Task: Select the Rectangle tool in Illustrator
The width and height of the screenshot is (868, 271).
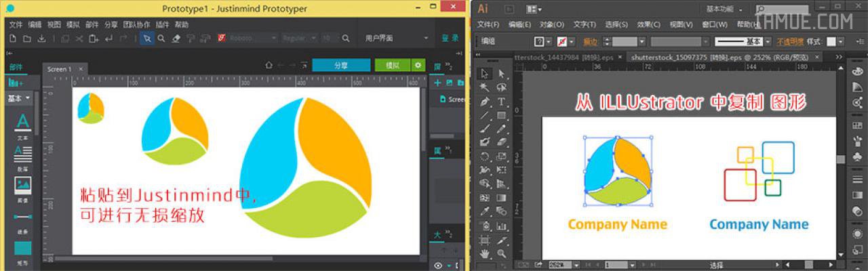Action: 502,116
